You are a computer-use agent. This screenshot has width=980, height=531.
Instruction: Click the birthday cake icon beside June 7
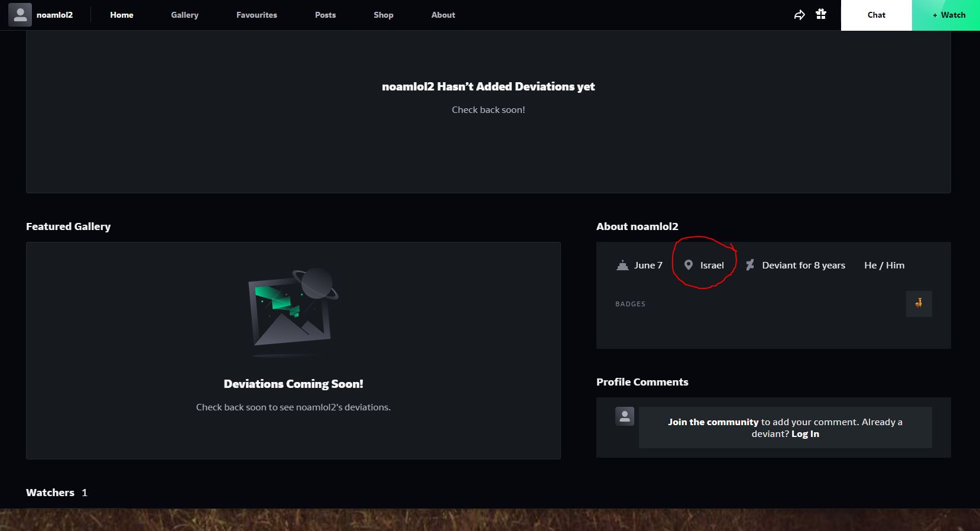[x=622, y=265]
